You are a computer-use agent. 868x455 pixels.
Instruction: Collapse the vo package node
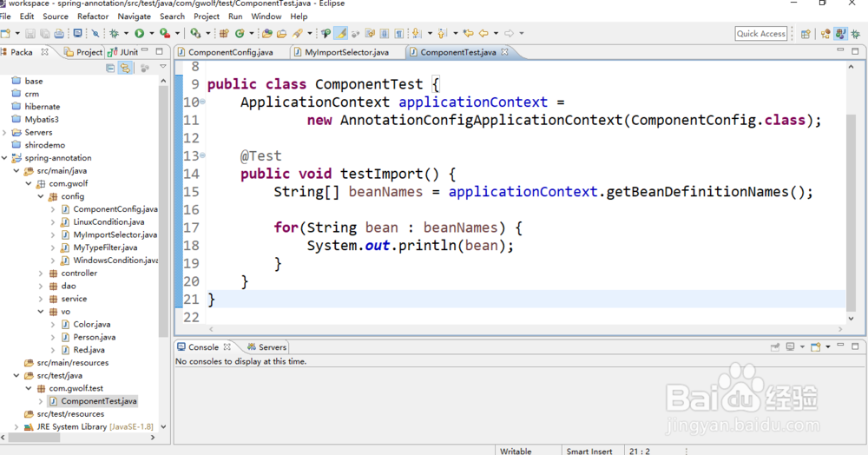click(41, 312)
